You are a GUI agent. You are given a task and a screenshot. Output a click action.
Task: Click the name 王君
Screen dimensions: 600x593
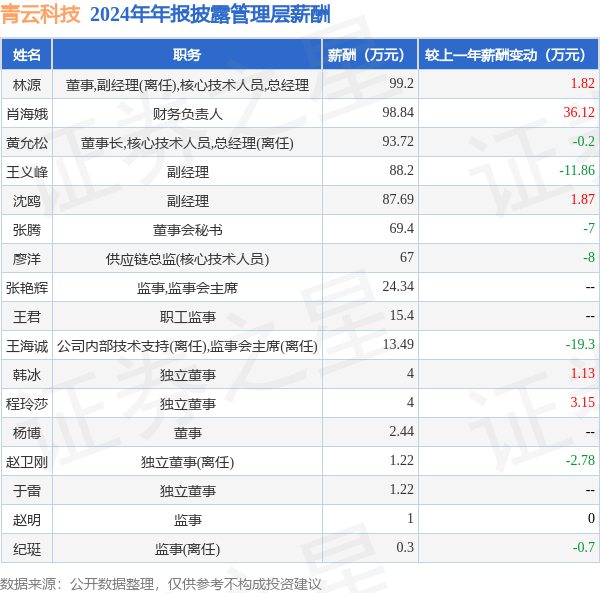pos(26,317)
